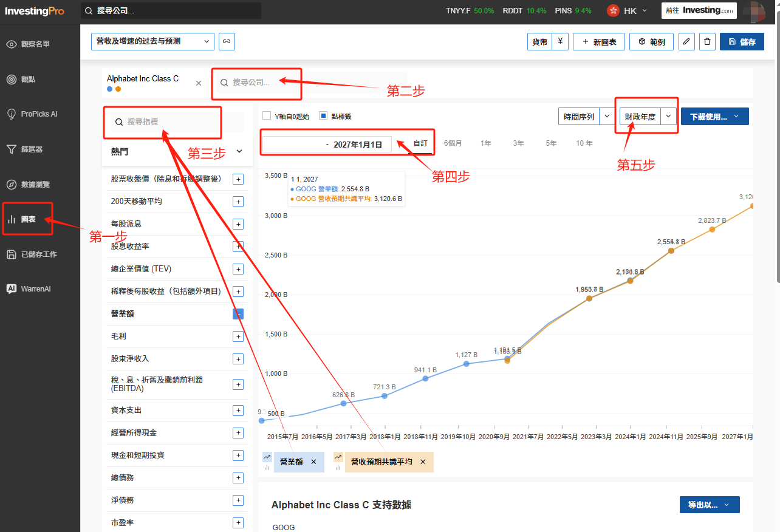Screen dimensions: 780x532
Task: Open the 貨幣 ¥ currency selector
Action: (x=548, y=42)
